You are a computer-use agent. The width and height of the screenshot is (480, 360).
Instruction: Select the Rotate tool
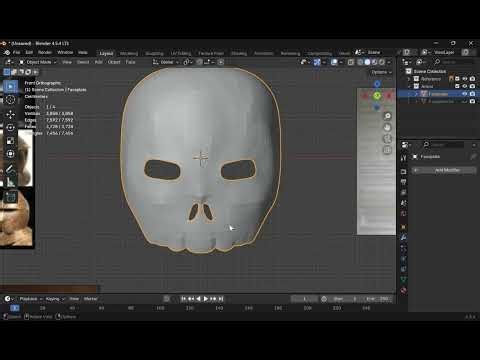coord(10,128)
